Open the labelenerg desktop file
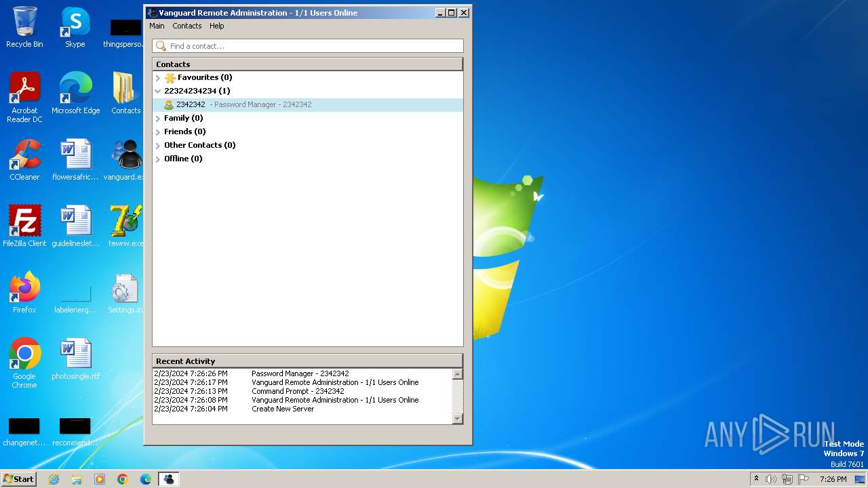 coord(75,298)
